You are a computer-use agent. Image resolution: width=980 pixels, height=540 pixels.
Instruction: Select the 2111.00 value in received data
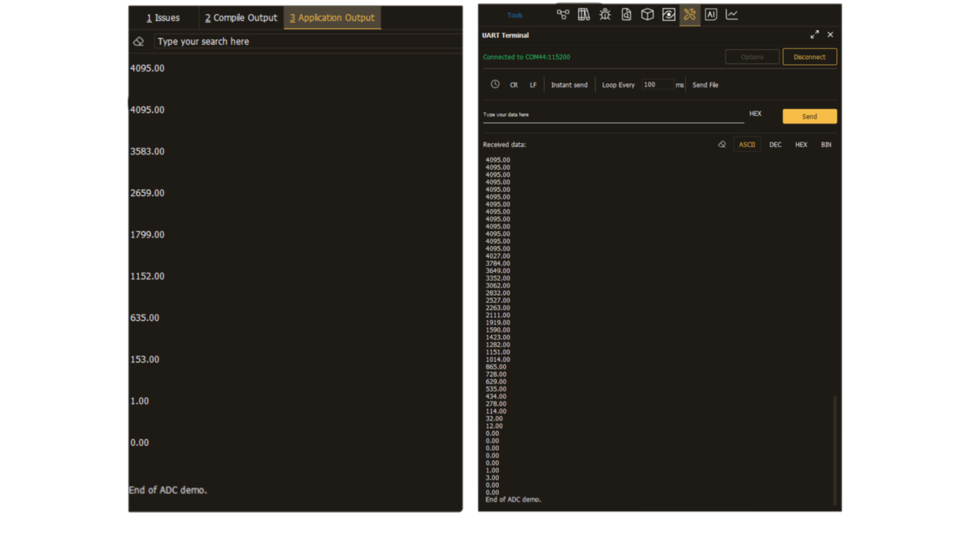(498, 315)
